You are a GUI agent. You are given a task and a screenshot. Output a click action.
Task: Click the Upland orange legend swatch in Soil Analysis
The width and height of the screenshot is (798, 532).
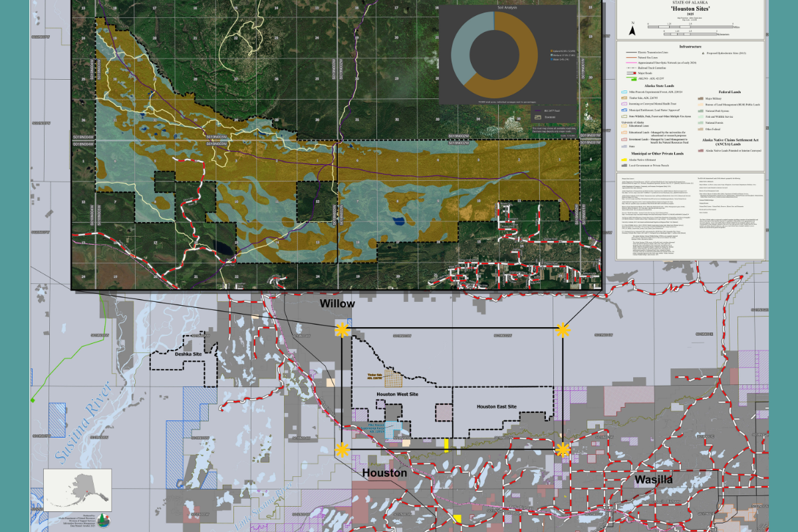pyautogui.click(x=552, y=51)
